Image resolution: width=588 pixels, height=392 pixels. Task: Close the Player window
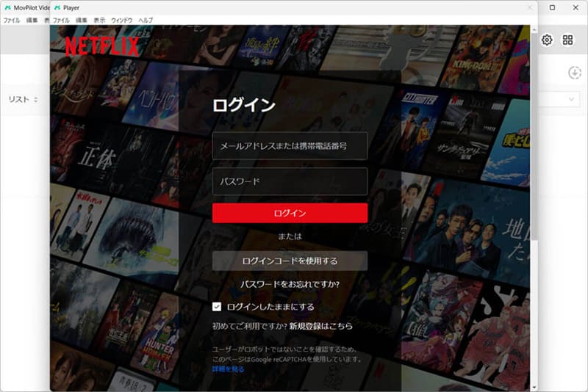pos(529,7)
